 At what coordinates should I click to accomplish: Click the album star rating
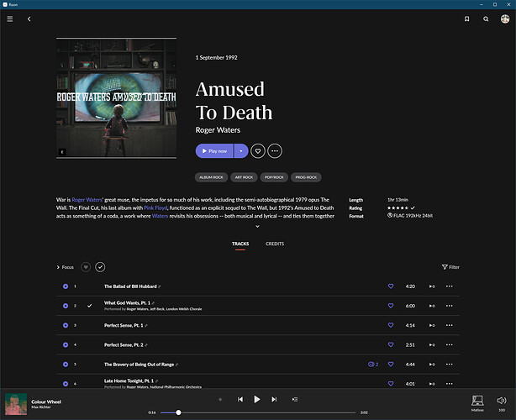[398, 207]
